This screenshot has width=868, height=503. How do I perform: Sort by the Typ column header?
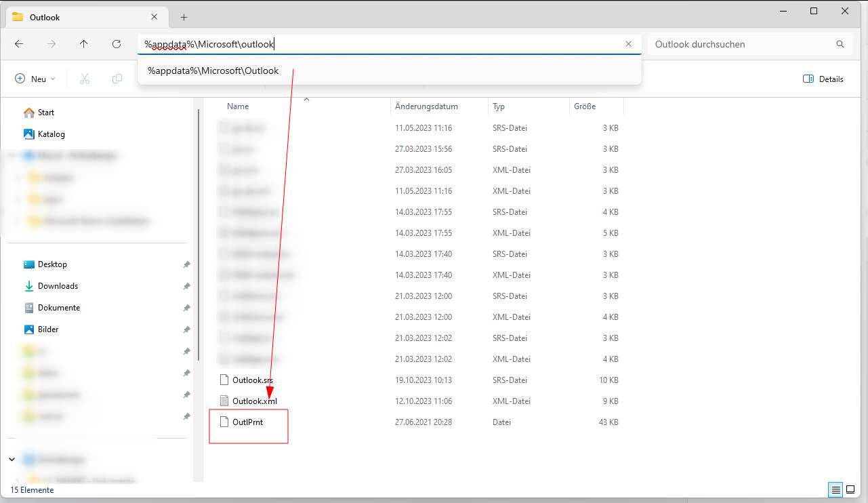499,106
